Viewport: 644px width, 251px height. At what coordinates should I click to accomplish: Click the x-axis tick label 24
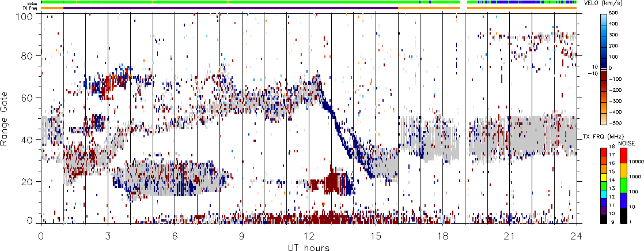click(576, 236)
